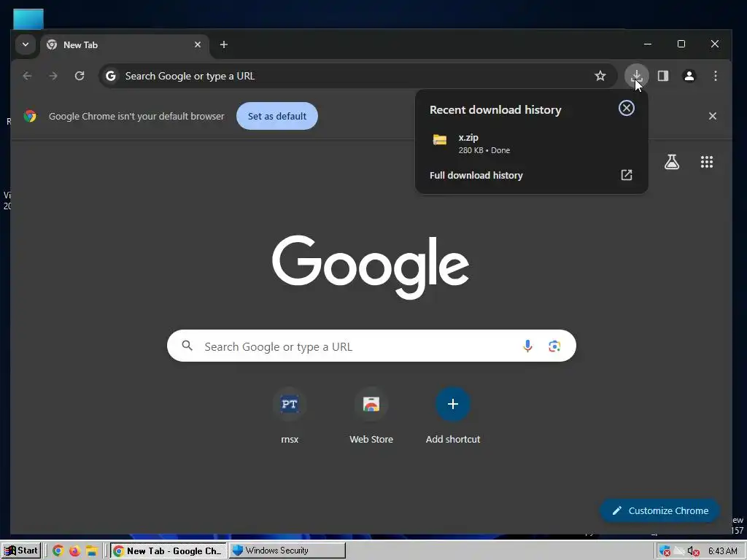747x560 pixels.
Task: Click the security shield tray icon
Action: (664, 551)
